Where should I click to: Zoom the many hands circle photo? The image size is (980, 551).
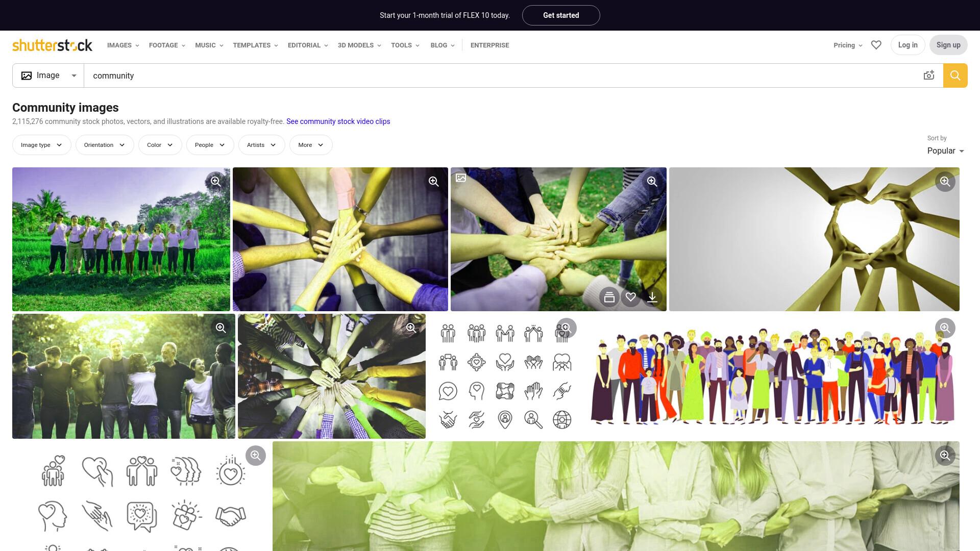(411, 328)
